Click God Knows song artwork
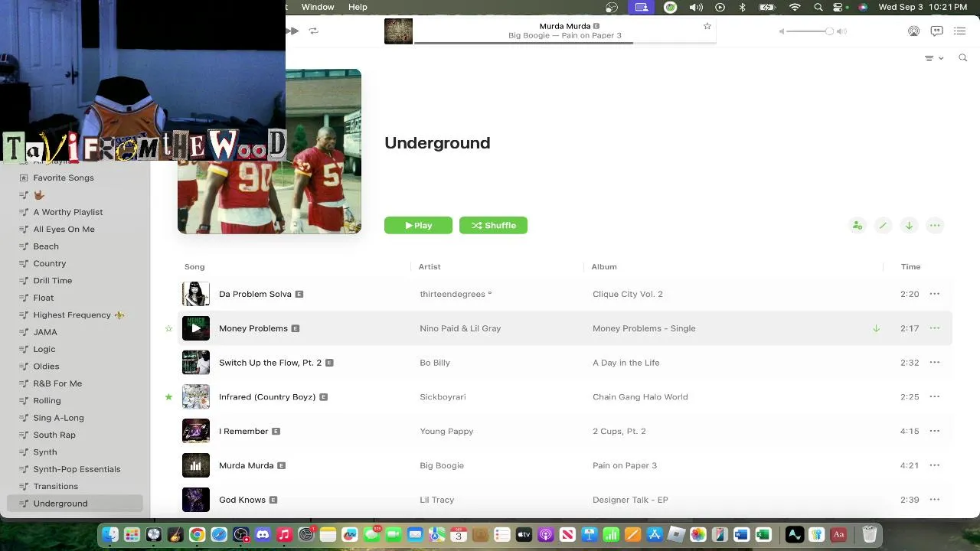This screenshot has width=980, height=551. coord(196,500)
